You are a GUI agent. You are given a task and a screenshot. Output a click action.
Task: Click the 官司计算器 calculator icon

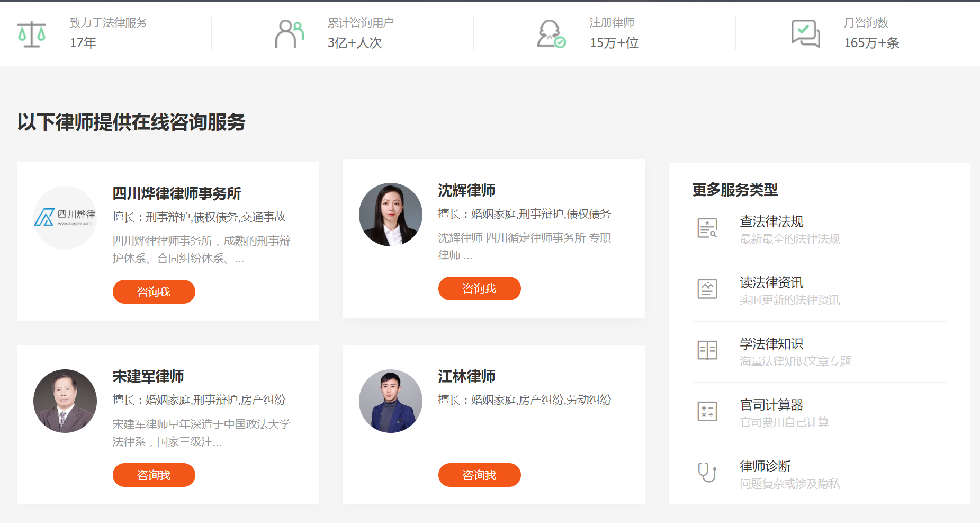click(707, 412)
